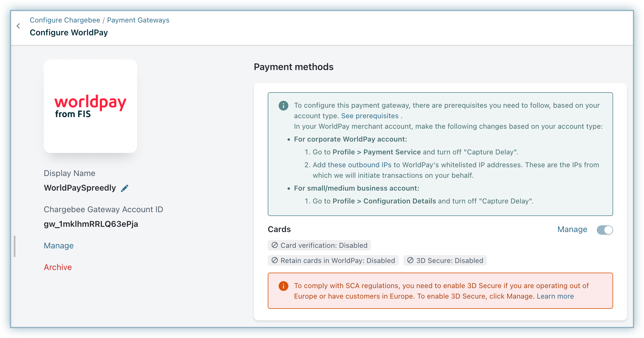Open these outbound IPs link
The image size is (644, 338).
pyautogui.click(x=359, y=165)
